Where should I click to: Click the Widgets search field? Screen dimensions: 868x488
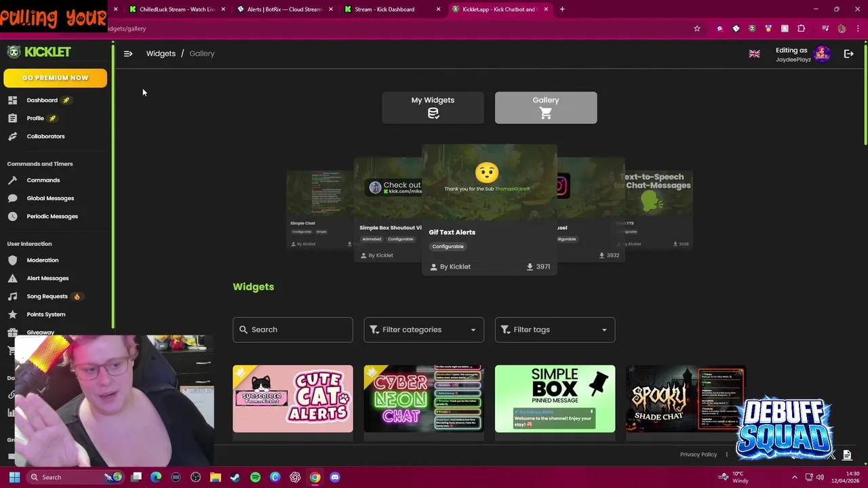click(293, 329)
